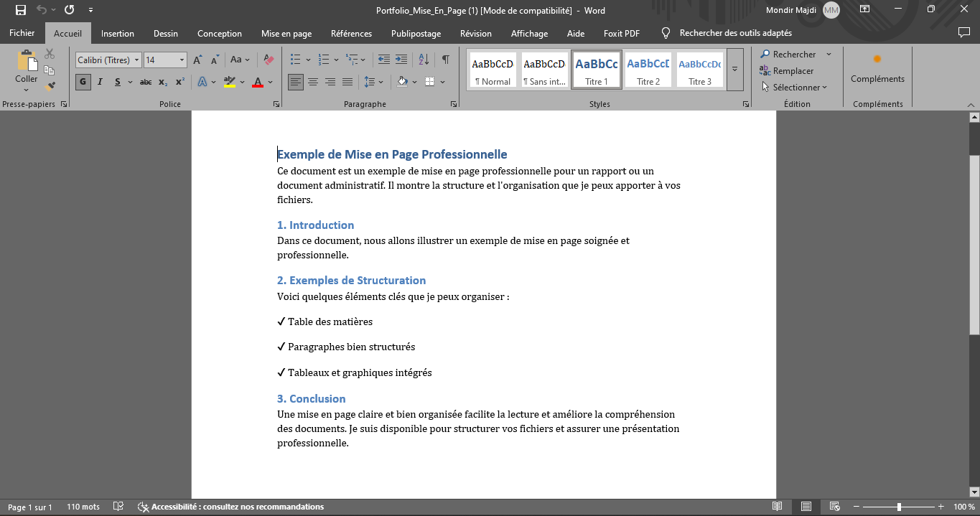Toggle paragraph marks display
Screen dimensions: 980x516
(446, 60)
